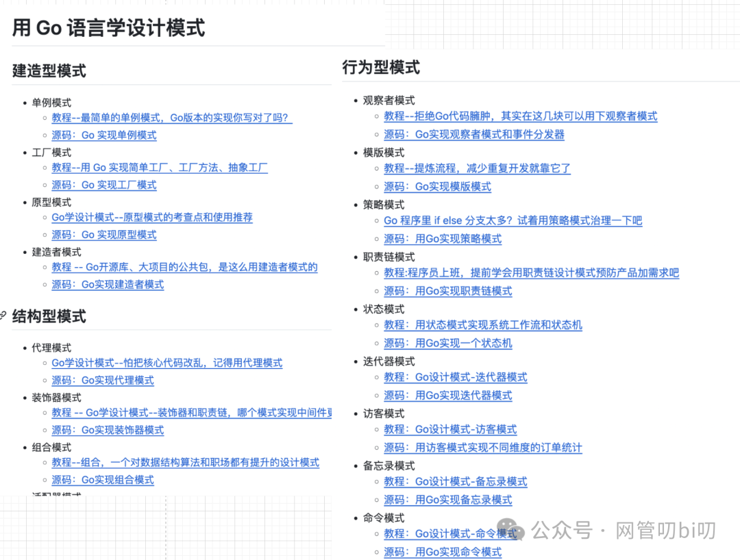Open 怕把核心代码改乱，记得用代理模式 article link
The height and width of the screenshot is (560, 740).
point(167,363)
